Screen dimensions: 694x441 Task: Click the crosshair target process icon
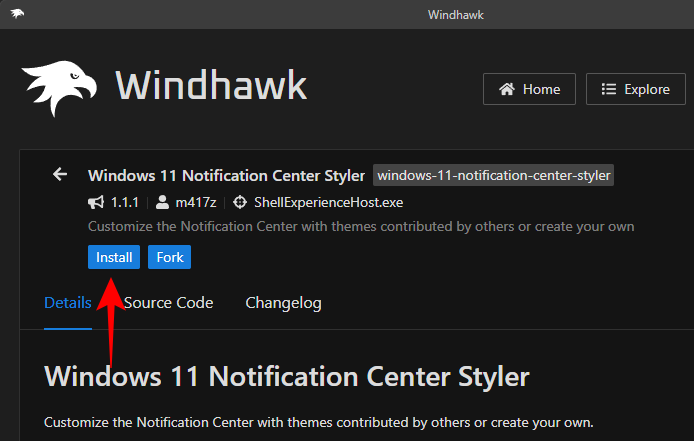(239, 202)
